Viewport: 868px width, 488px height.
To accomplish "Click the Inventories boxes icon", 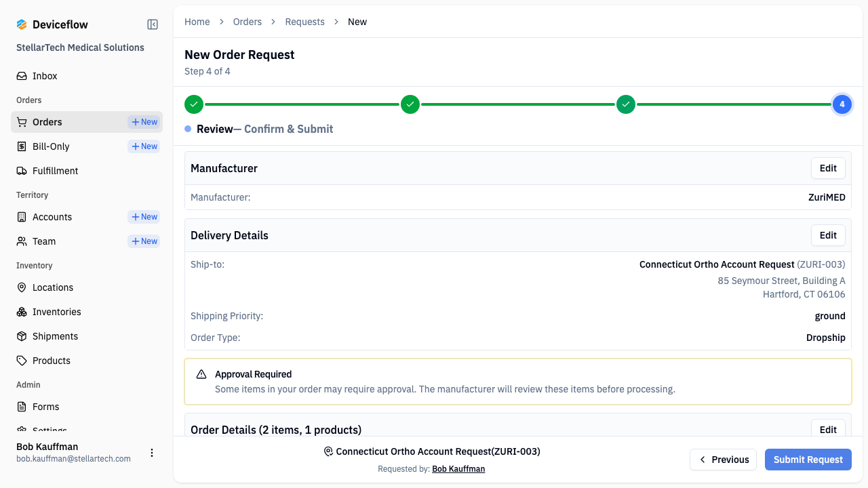I will pos(22,312).
